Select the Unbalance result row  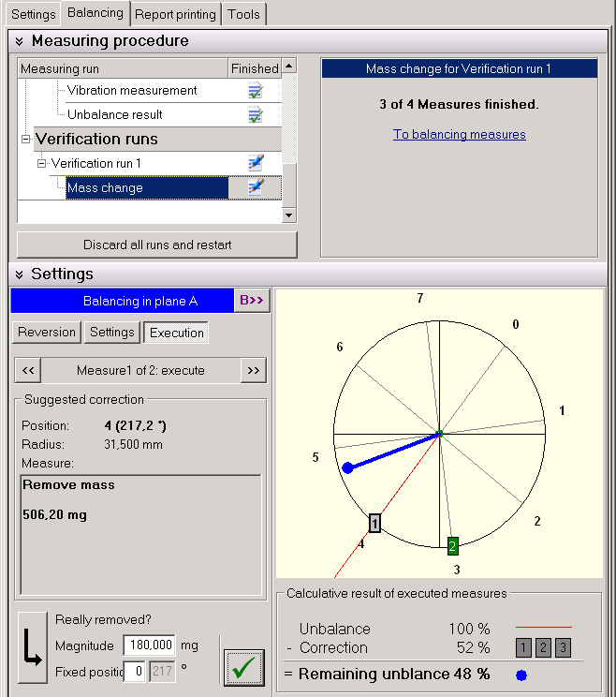coord(114,114)
